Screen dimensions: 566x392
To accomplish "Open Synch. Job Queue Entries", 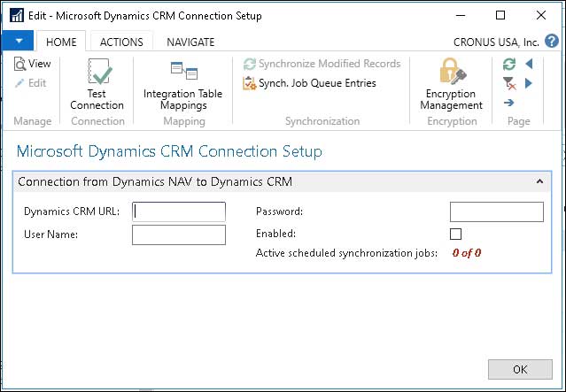I will click(x=309, y=83).
